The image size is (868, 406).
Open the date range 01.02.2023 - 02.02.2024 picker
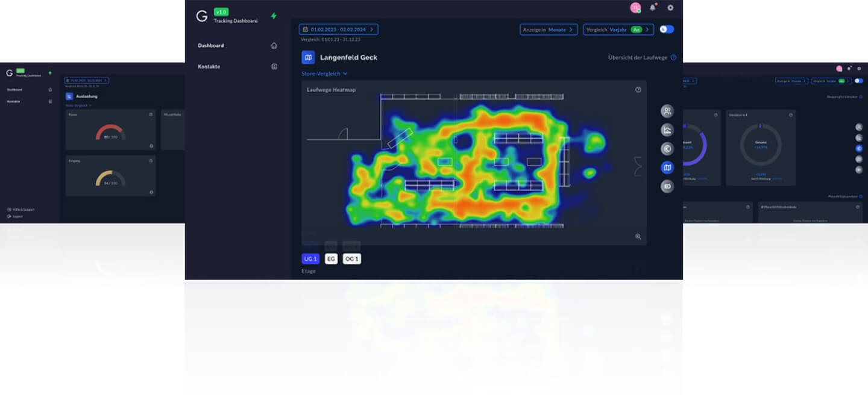coord(339,30)
